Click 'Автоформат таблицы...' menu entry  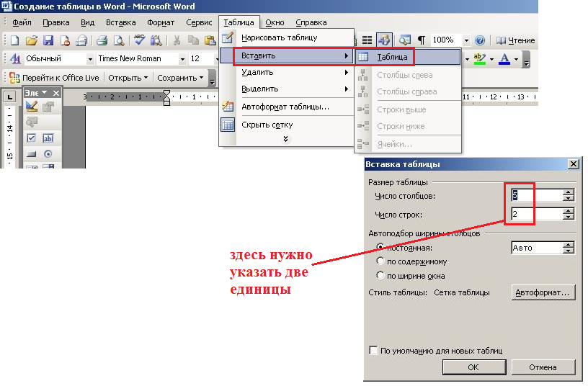click(x=285, y=107)
